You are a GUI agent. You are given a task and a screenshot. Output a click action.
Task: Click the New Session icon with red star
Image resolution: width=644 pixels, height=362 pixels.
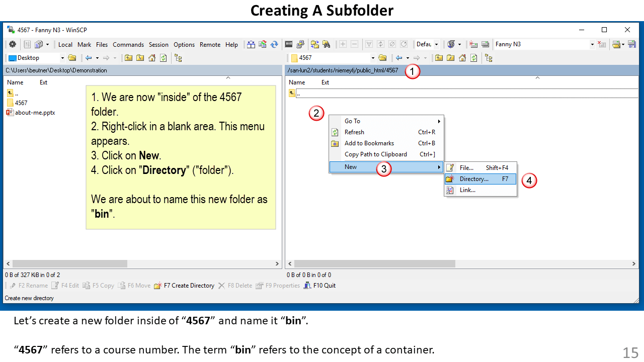473,44
